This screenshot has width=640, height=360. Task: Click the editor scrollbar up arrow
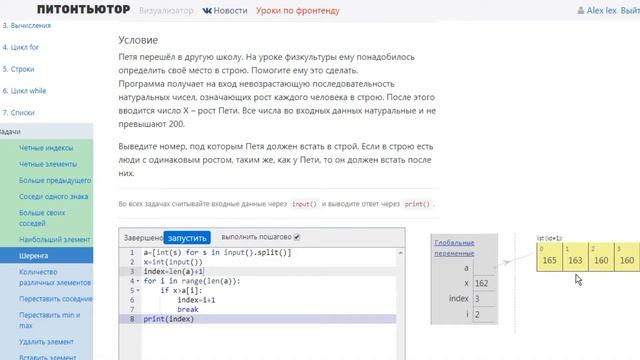point(400,253)
